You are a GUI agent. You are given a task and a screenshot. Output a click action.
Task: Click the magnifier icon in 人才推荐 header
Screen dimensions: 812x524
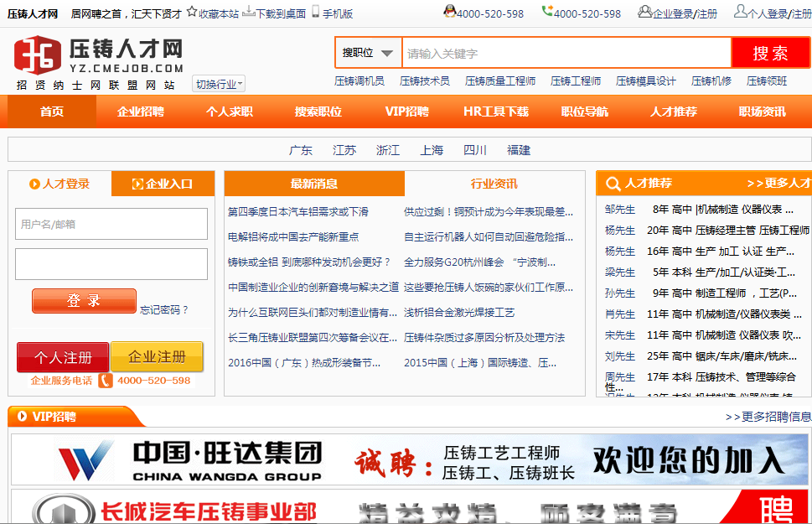[613, 184]
